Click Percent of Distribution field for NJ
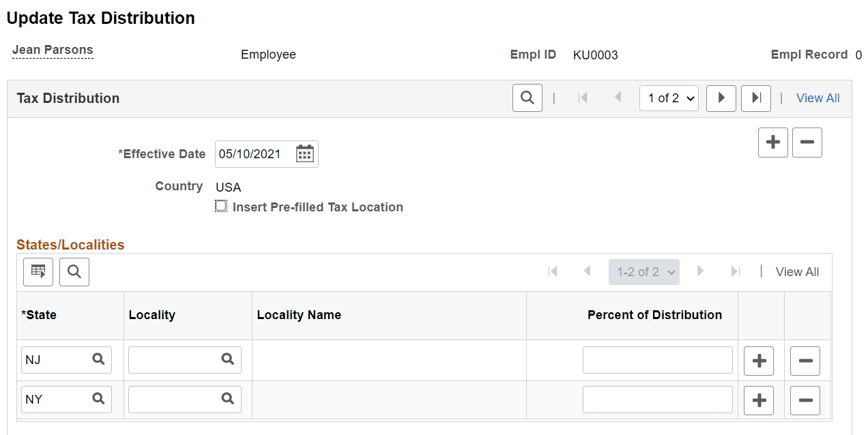The width and height of the screenshot is (868, 435). point(658,360)
